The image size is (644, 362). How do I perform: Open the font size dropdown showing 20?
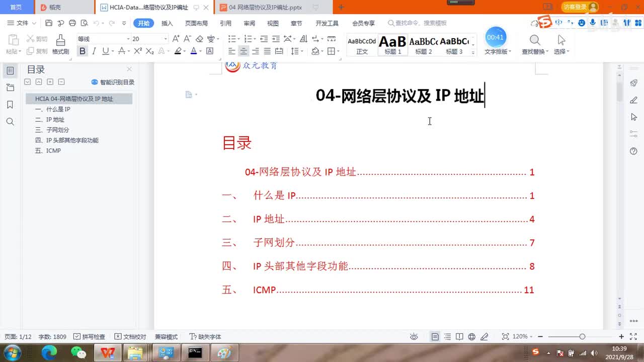166,39
